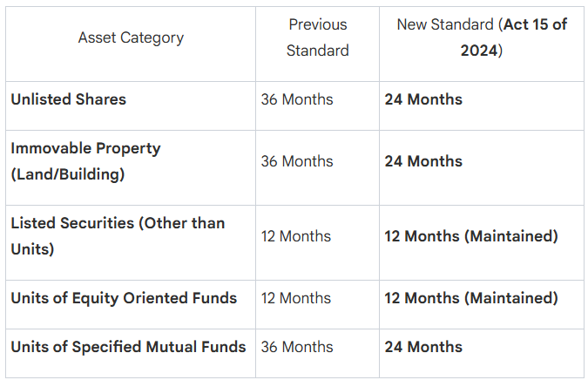Click 36 Months in Unlisted Shares row
Screen dimensions: 588x380
point(296,99)
